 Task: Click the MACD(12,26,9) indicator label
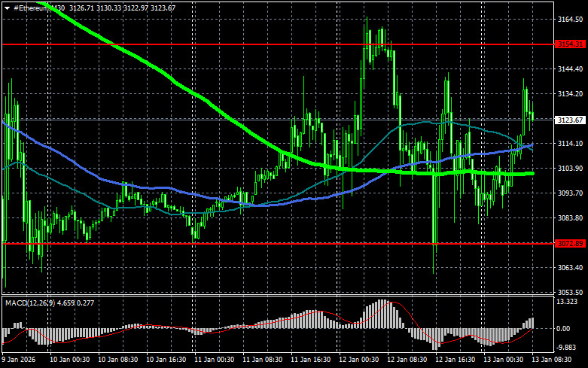point(30,303)
